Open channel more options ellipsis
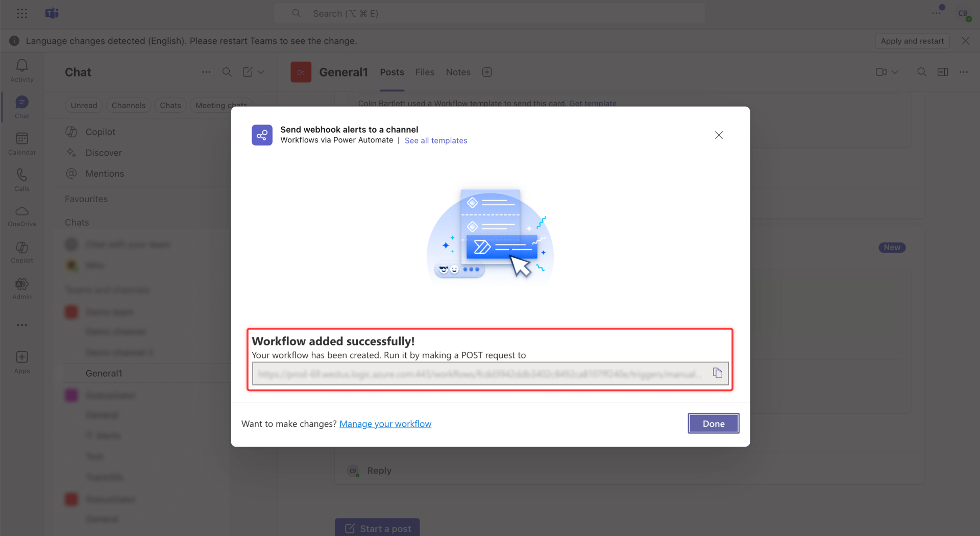Screen dimensions: 980x536 [x=964, y=72]
